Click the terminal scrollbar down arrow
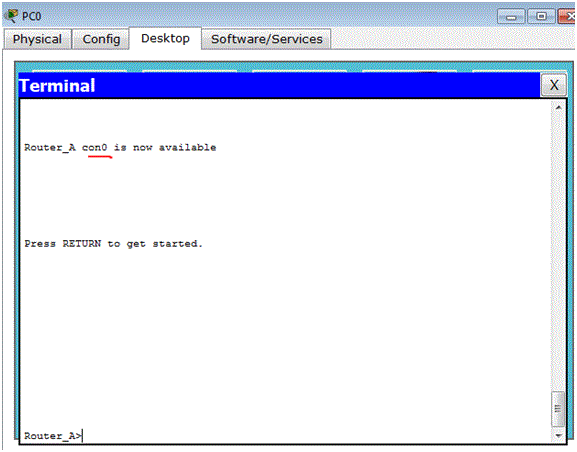The height and width of the screenshot is (452, 577). click(558, 435)
